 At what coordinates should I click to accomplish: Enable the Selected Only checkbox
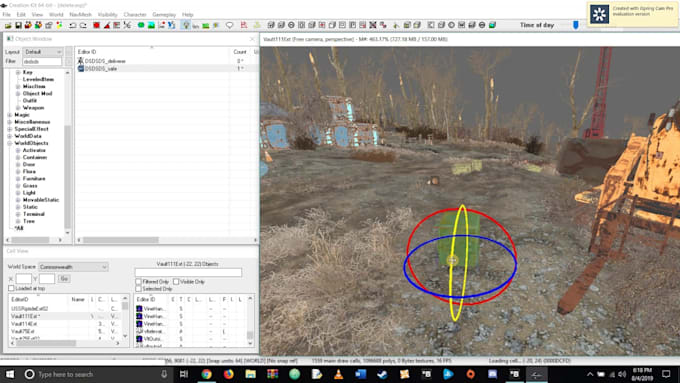(138, 289)
